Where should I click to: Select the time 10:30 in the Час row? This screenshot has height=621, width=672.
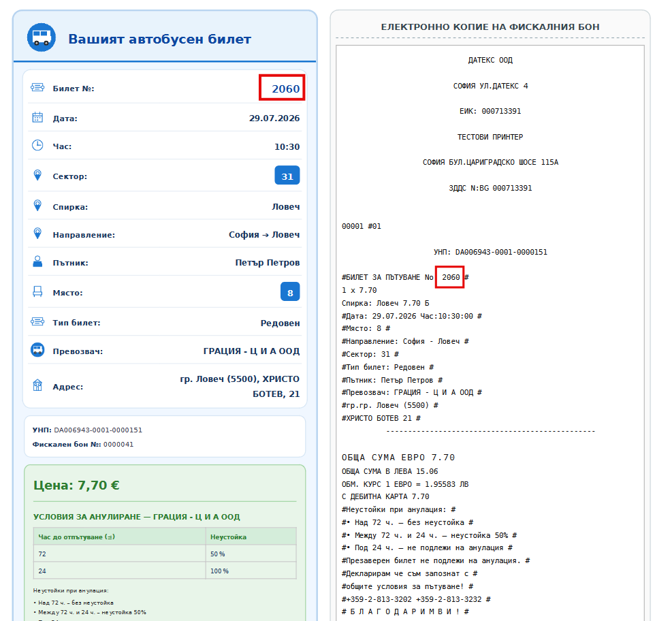287,146
